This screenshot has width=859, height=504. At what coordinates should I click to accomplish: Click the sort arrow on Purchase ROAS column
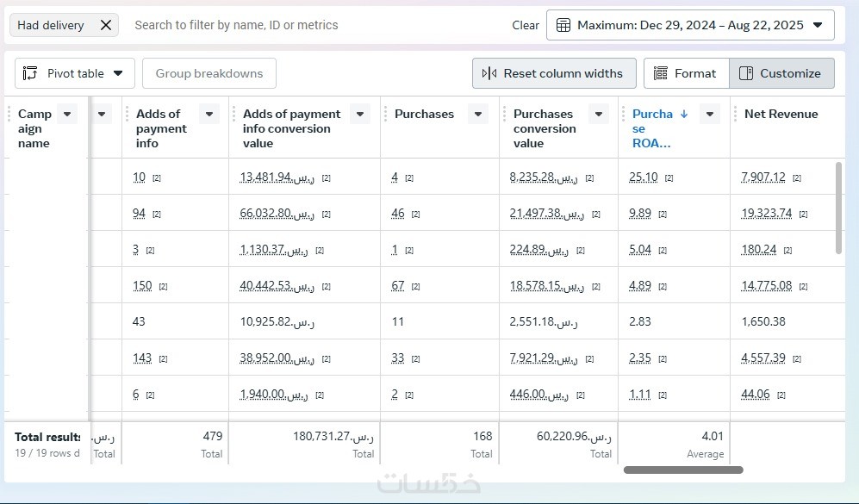(x=684, y=114)
